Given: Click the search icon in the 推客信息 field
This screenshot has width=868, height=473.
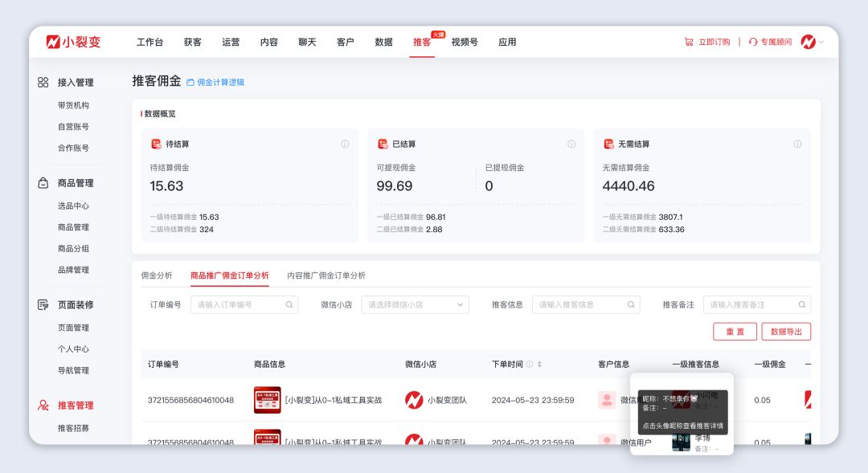Looking at the screenshot, I should [x=631, y=304].
